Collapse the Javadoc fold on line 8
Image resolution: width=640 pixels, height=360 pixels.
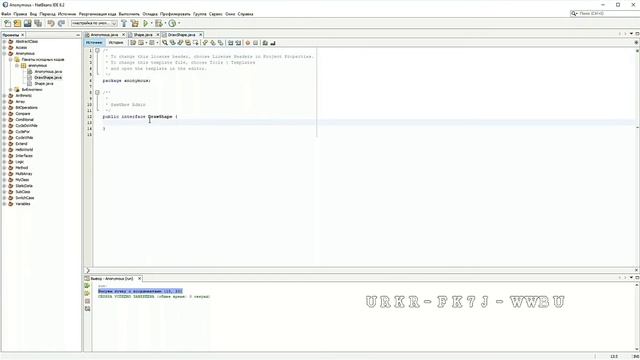[x=97, y=93]
